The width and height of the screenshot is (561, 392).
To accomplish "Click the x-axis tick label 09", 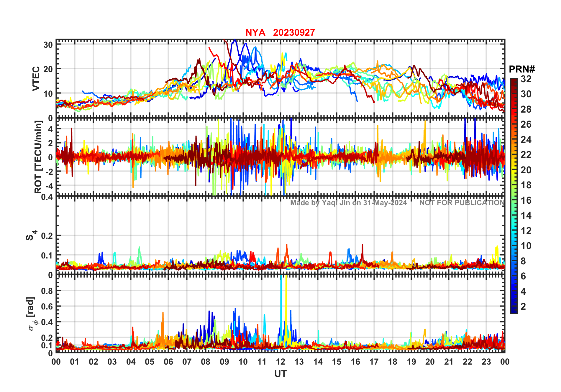I will point(224,362).
